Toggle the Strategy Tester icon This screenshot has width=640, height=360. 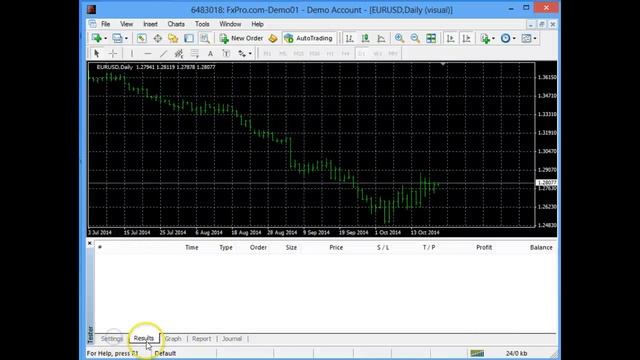click(x=205, y=38)
